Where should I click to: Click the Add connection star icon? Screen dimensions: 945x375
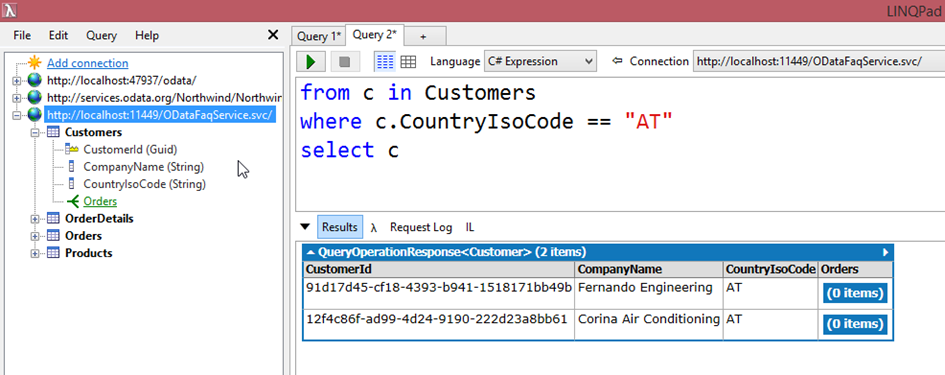click(35, 63)
